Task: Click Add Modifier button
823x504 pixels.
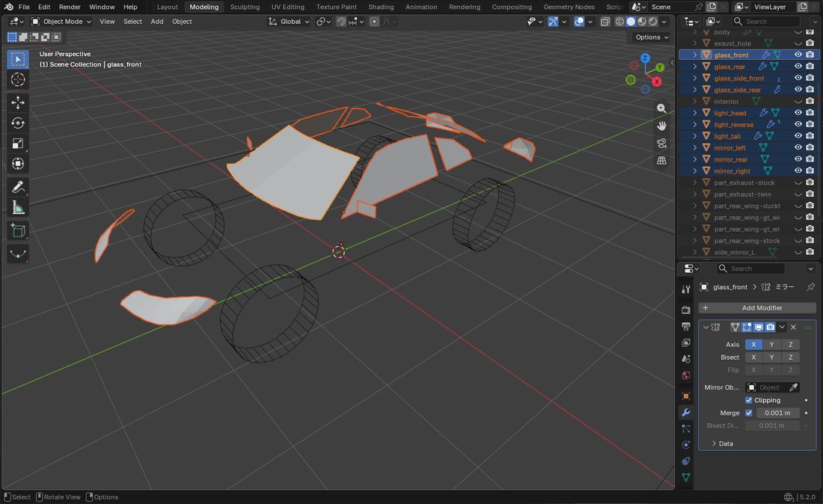Action: point(757,308)
